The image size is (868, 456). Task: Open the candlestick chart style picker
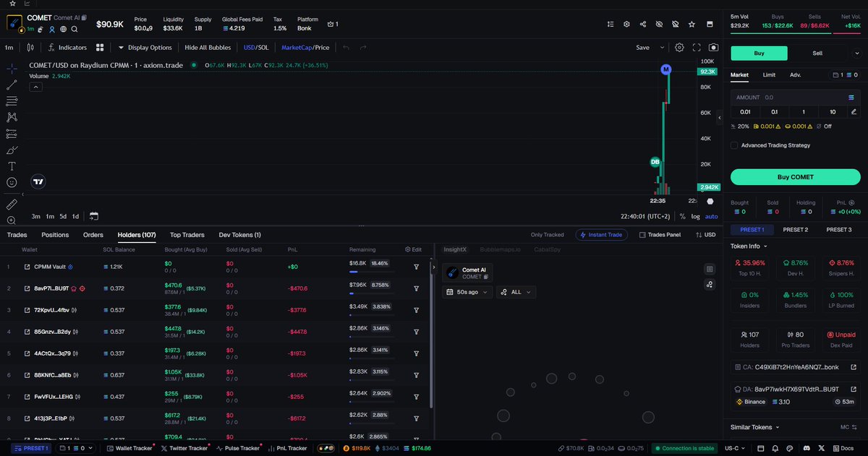coord(30,48)
